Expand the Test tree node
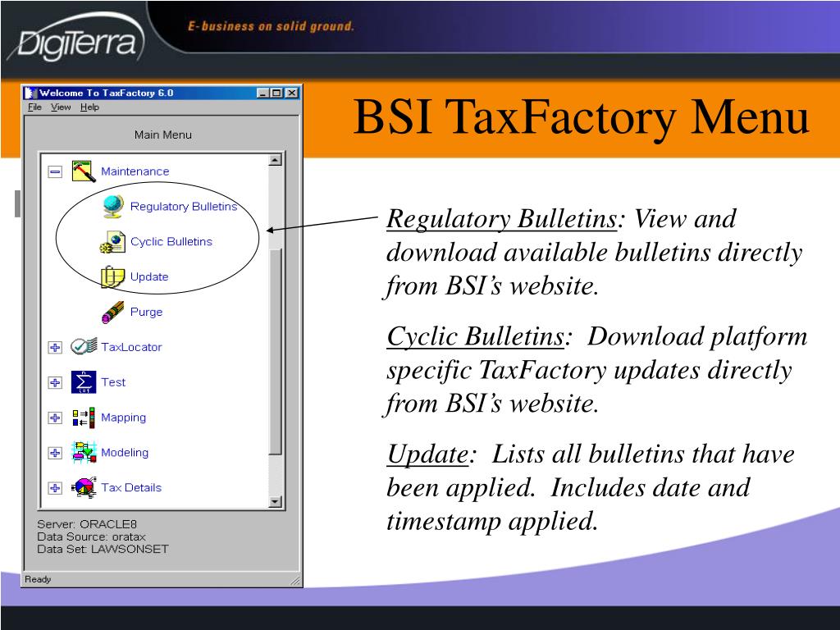This screenshot has height=630, width=840. point(55,382)
